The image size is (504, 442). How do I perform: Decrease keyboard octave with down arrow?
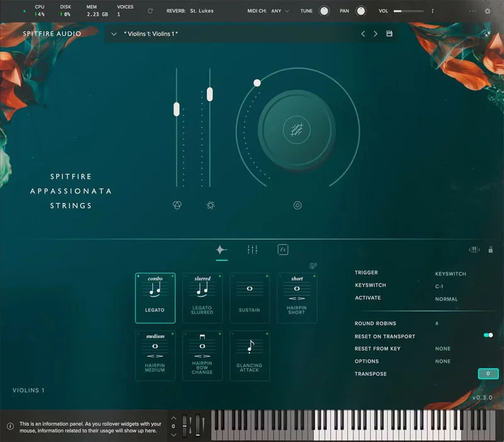(x=174, y=435)
